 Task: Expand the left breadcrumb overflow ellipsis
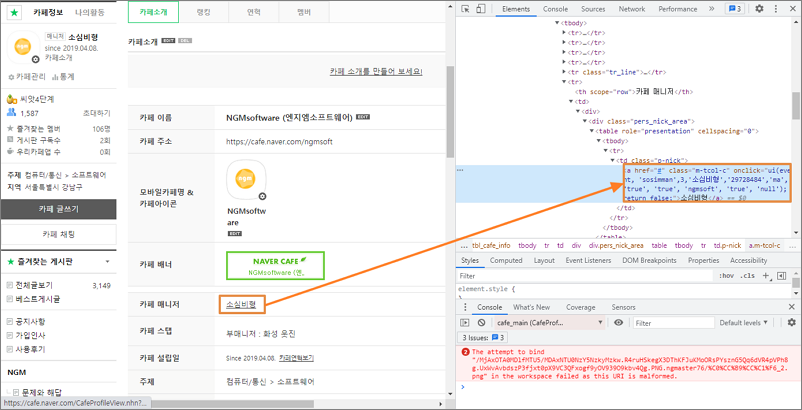coord(464,246)
